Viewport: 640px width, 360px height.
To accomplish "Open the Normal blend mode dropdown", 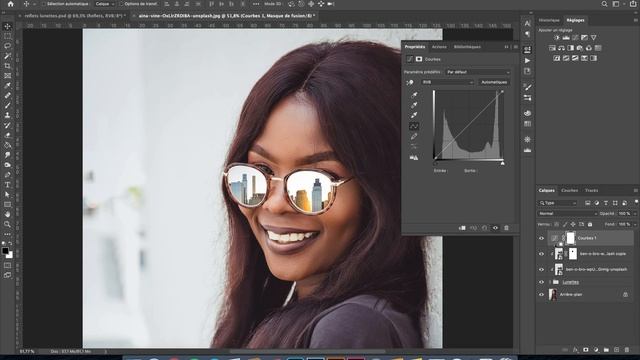I will pyautogui.click(x=567, y=213).
